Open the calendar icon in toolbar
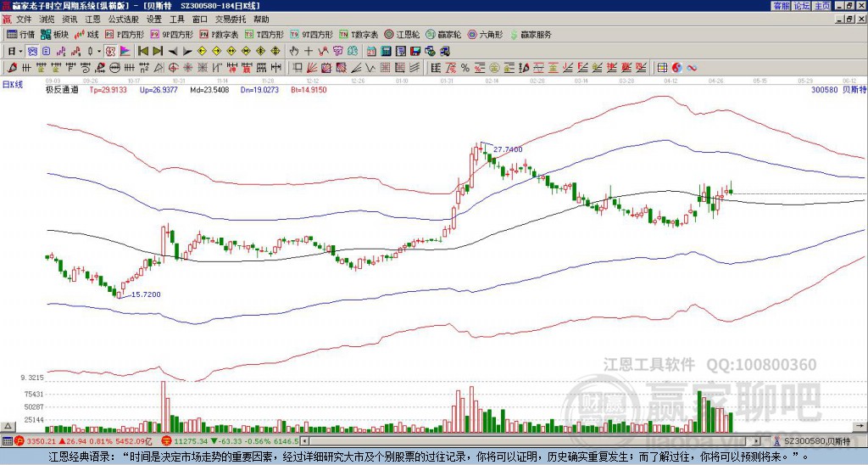 point(371,51)
